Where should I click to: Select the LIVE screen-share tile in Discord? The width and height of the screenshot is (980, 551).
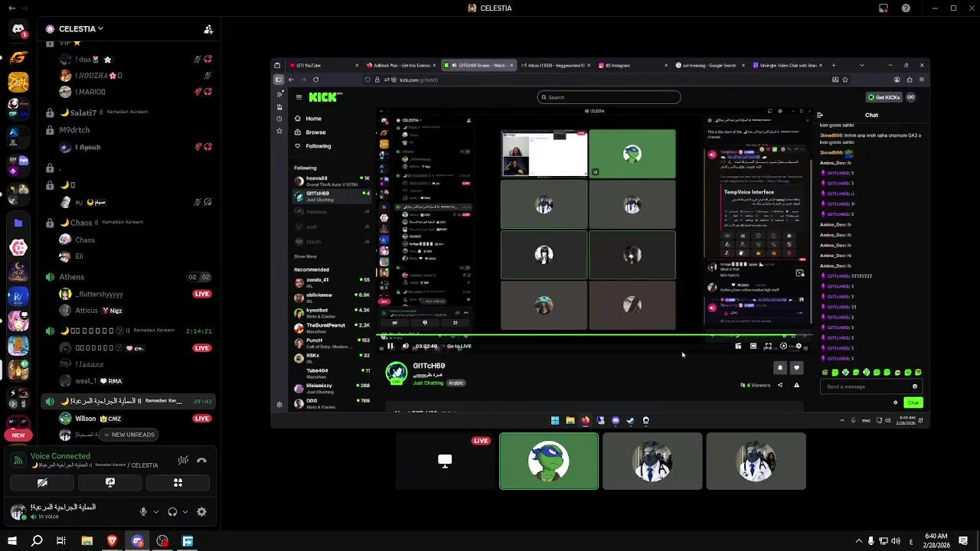tap(445, 461)
